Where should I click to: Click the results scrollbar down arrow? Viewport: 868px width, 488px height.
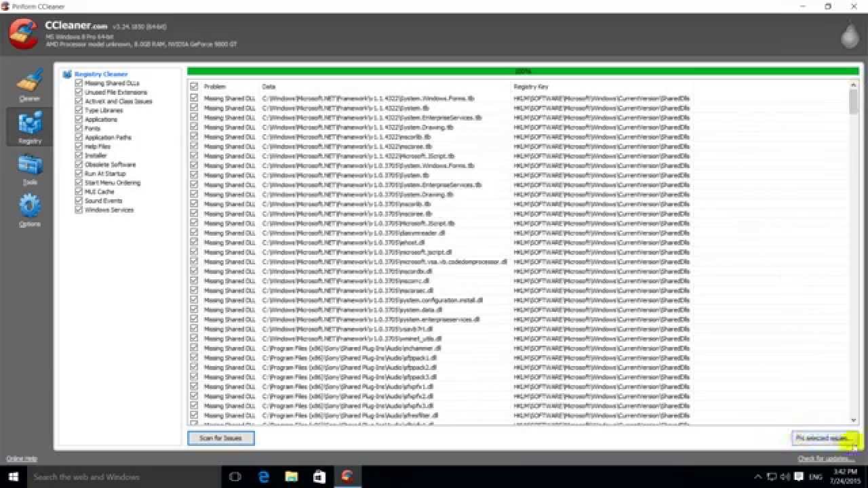(853, 421)
